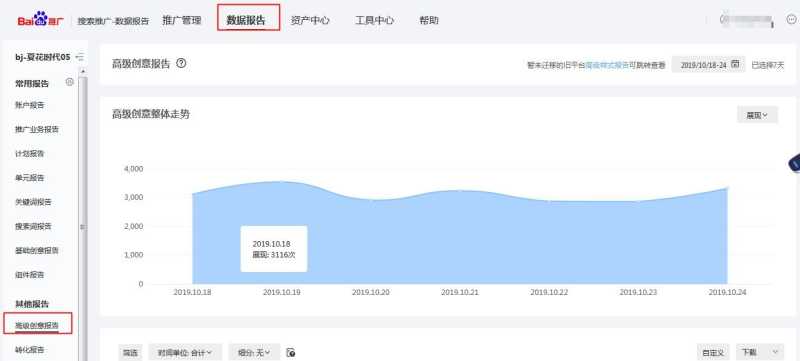Screen dimensions: 800x361
Task: Open the 工具中心 top menu
Action: tap(374, 20)
